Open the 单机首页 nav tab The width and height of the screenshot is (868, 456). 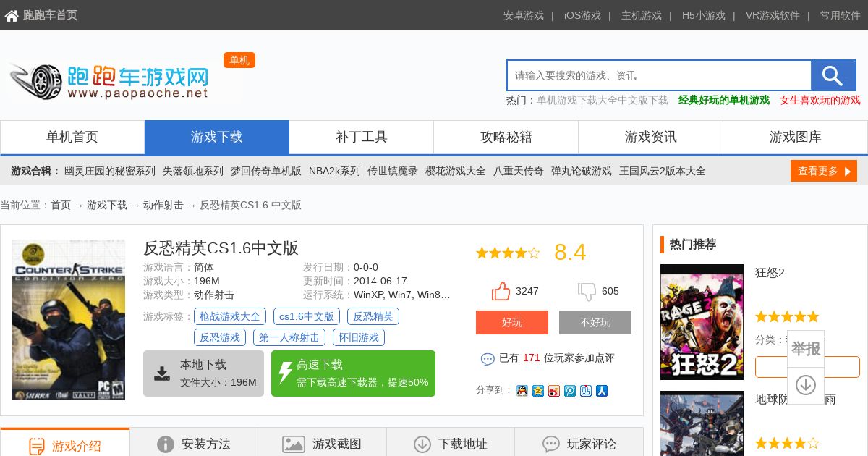point(72,137)
